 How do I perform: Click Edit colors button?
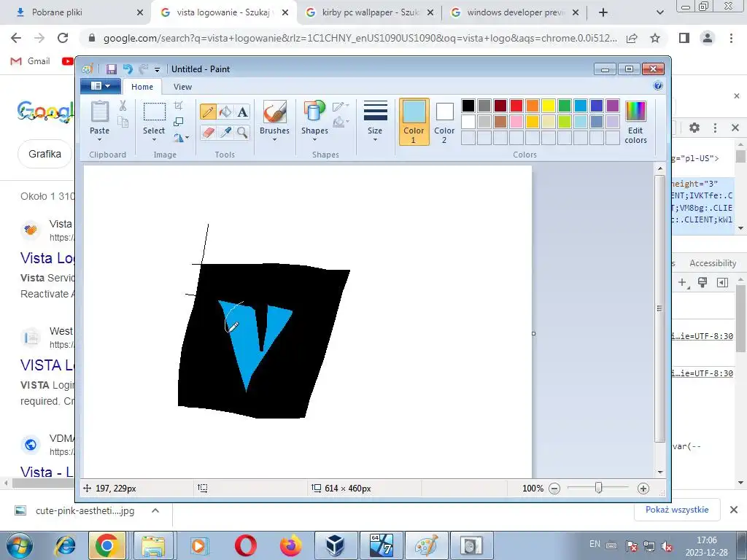(x=635, y=122)
